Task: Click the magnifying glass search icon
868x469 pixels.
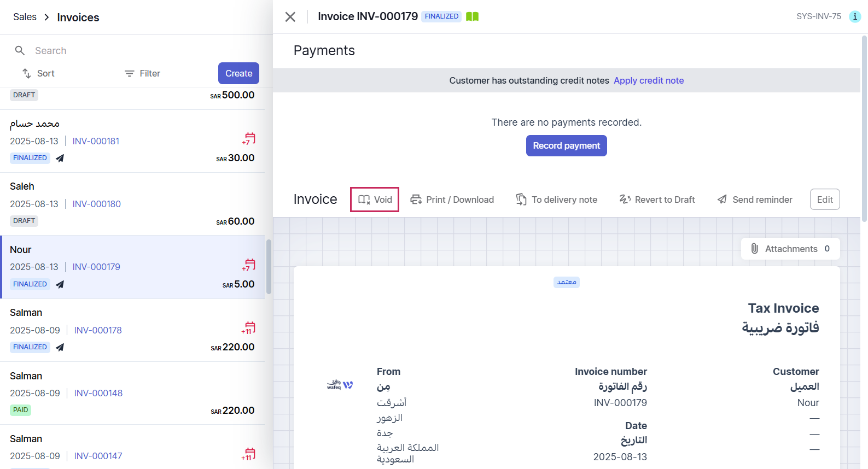Action: 20,51
